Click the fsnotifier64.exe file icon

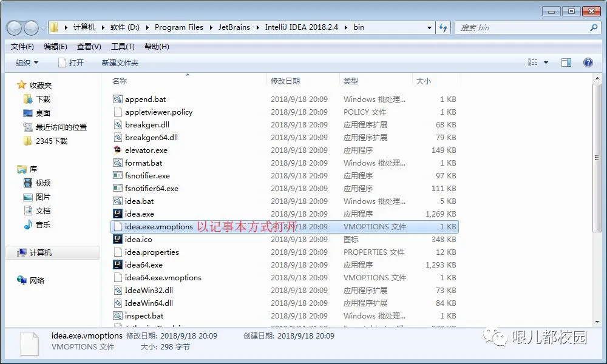[x=118, y=188]
